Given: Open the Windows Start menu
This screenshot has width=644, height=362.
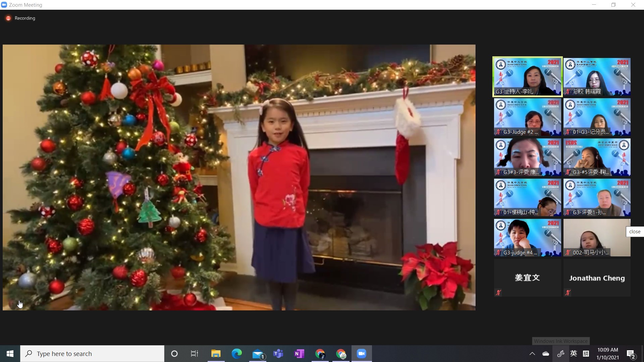Looking at the screenshot, I should point(10,354).
